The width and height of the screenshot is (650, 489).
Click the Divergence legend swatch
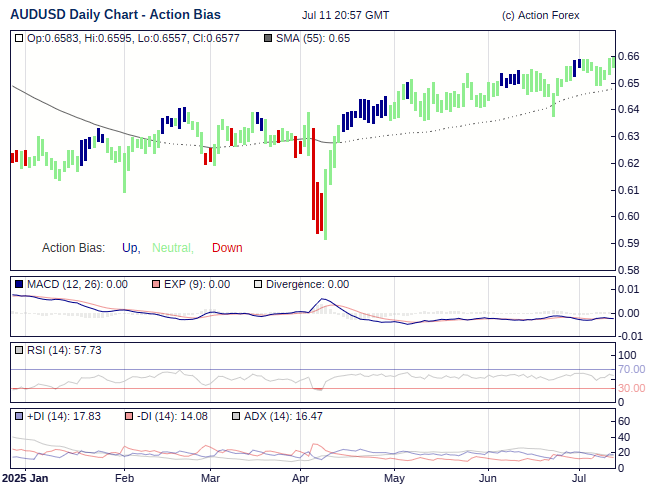click(257, 284)
